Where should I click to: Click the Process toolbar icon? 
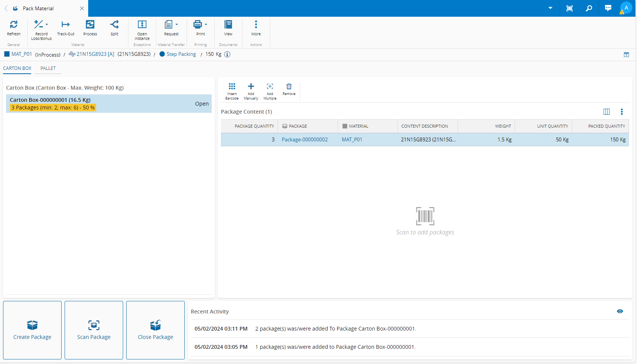pyautogui.click(x=90, y=25)
